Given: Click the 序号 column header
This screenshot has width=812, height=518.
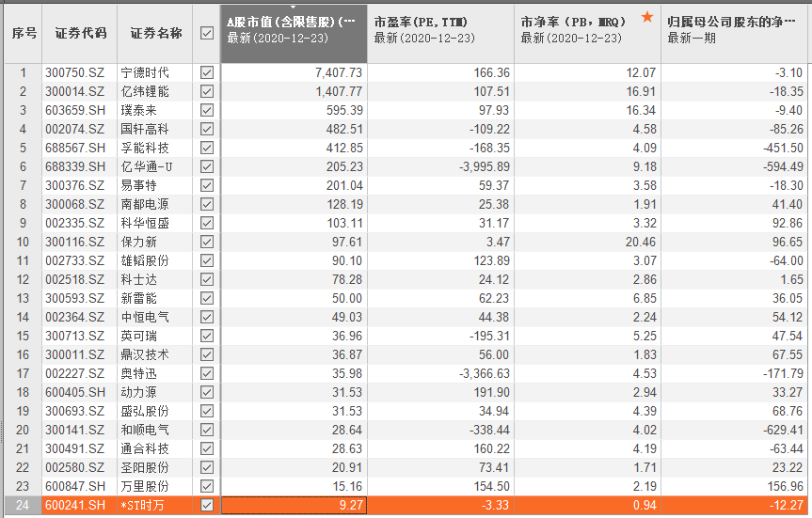Looking at the screenshot, I should point(24,34).
